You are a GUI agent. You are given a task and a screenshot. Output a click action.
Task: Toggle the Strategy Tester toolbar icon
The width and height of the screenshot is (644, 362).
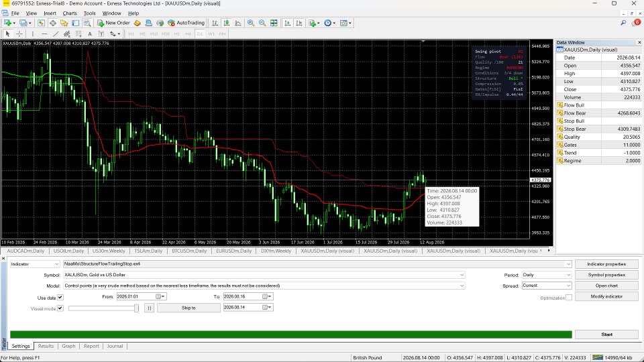click(87, 23)
